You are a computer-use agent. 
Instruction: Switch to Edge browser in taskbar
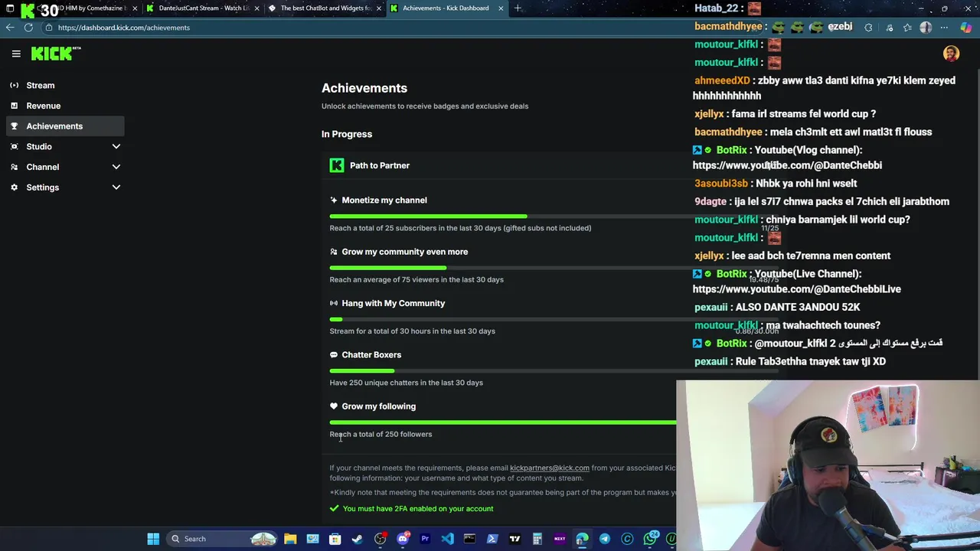[x=583, y=539]
